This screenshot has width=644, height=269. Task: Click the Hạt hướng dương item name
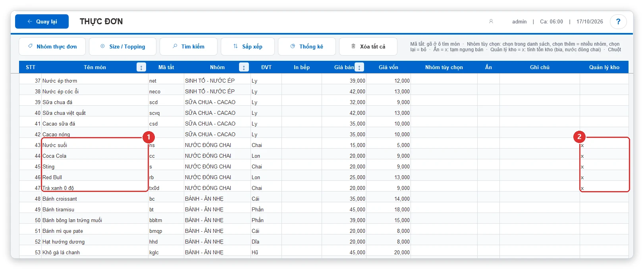point(64,242)
